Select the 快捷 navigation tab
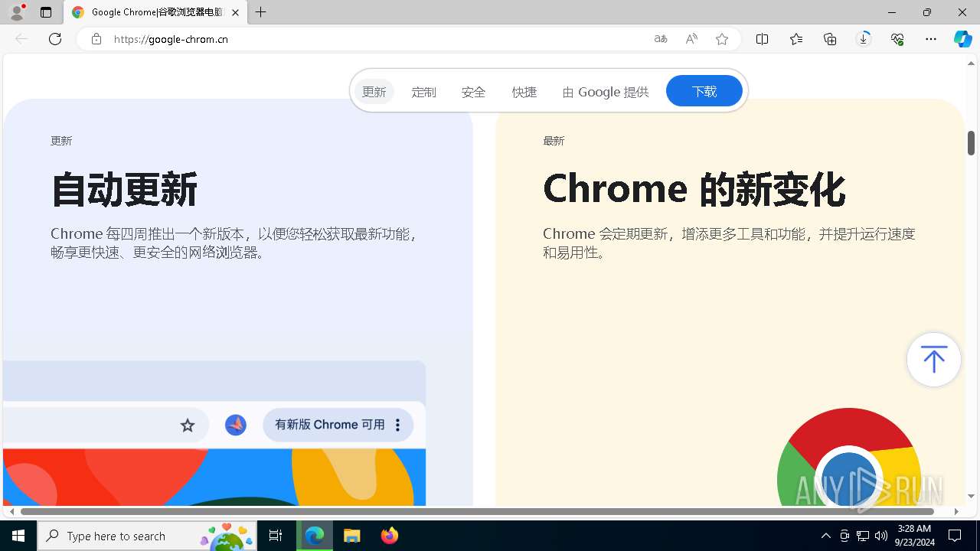Screen dimensions: 980x551 [x=524, y=92]
